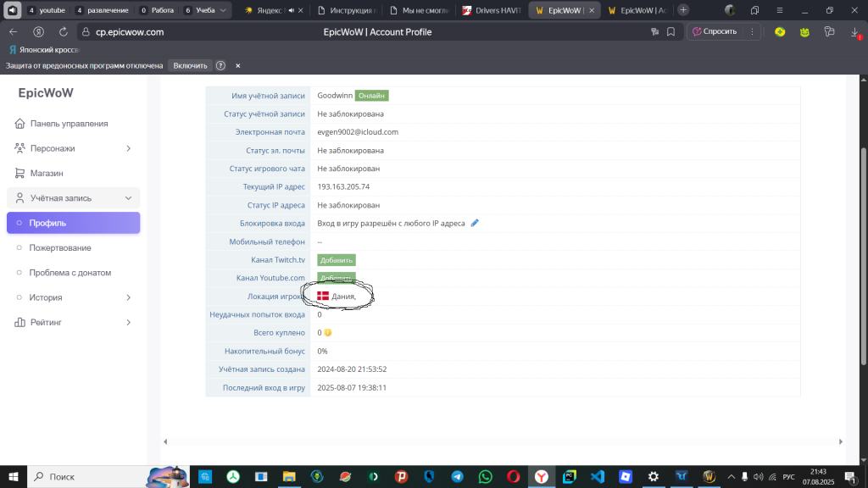Click Включить for malware protection
The width and height of the screenshot is (868, 488).
(x=190, y=65)
